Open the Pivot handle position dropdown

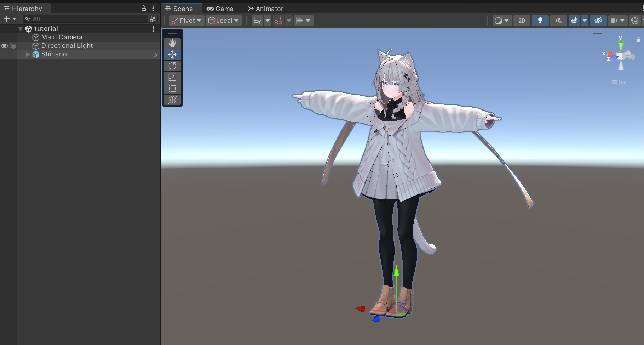[186, 21]
